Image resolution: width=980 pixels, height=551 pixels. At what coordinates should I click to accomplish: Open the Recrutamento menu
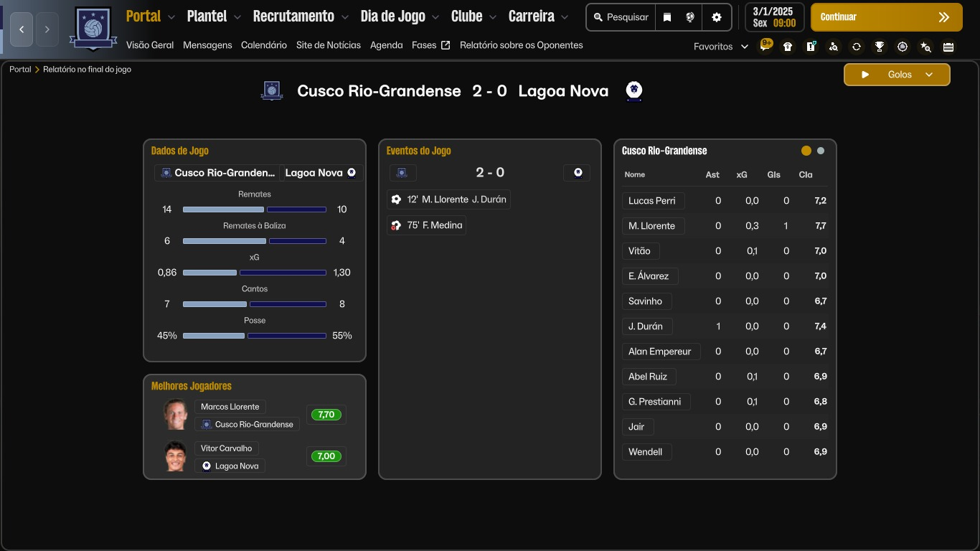293,17
